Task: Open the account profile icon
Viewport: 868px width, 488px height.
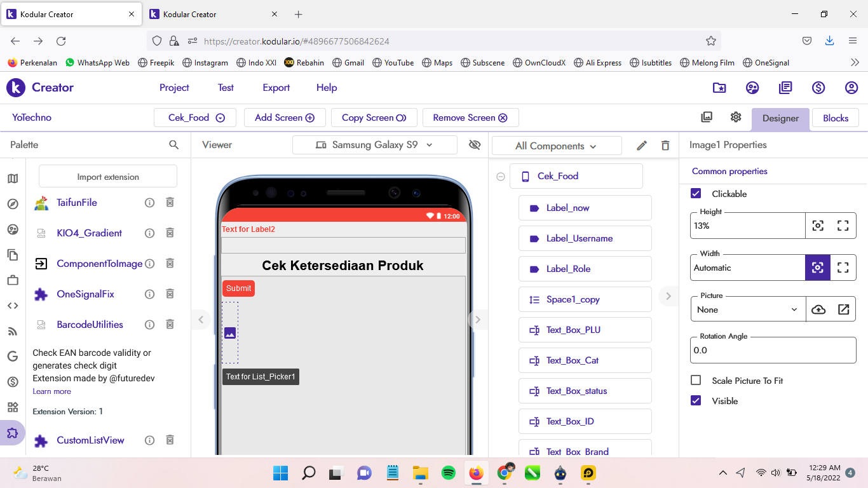Action: coord(851,88)
